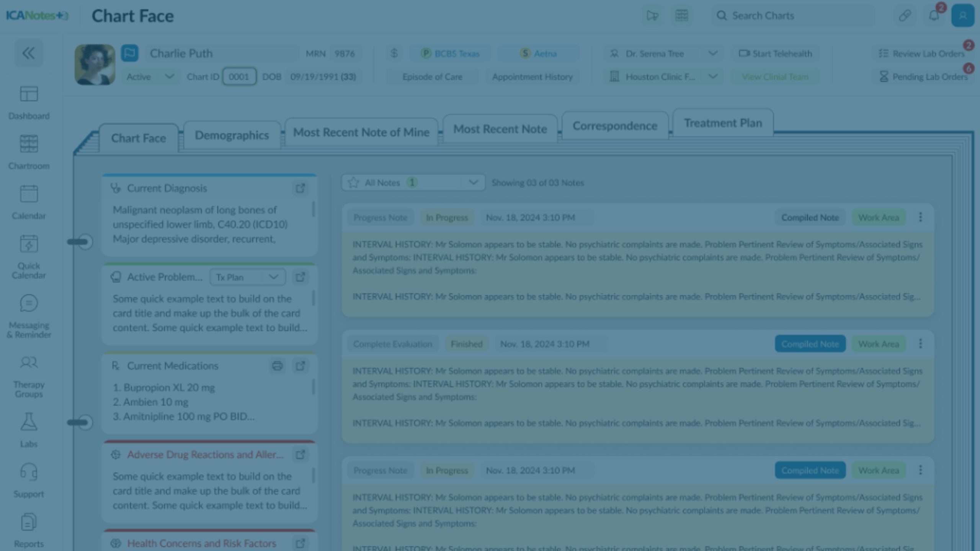This screenshot has height=551, width=980.
Task: Switch to the Demographics tab
Action: pos(232,135)
